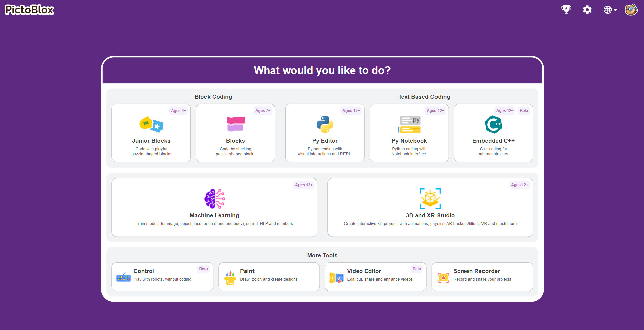Expand the language globe dropdown
This screenshot has height=330, width=644.
(x=610, y=10)
